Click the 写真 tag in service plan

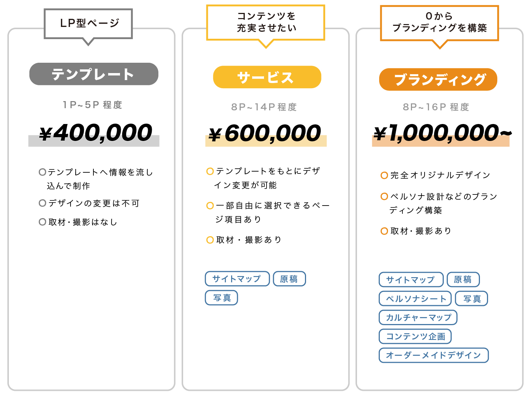coord(222,298)
